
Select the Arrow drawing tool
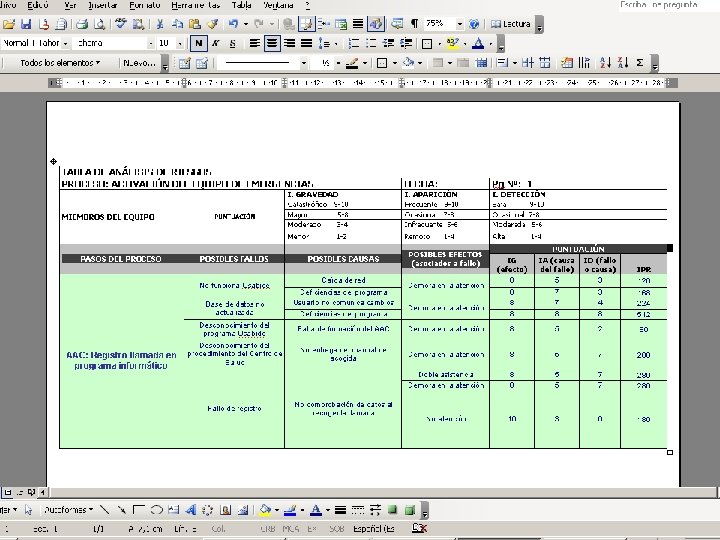(x=122, y=510)
